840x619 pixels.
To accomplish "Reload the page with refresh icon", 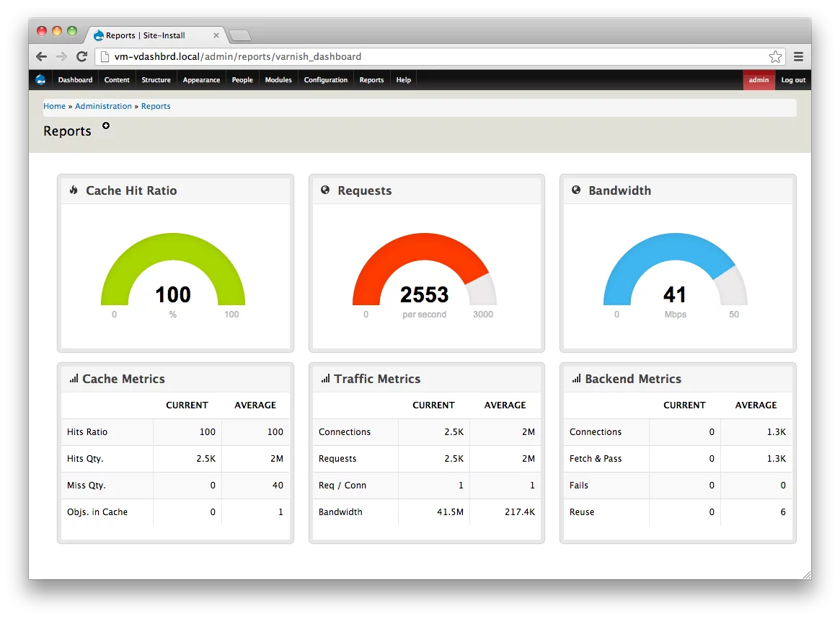I will click(82, 56).
